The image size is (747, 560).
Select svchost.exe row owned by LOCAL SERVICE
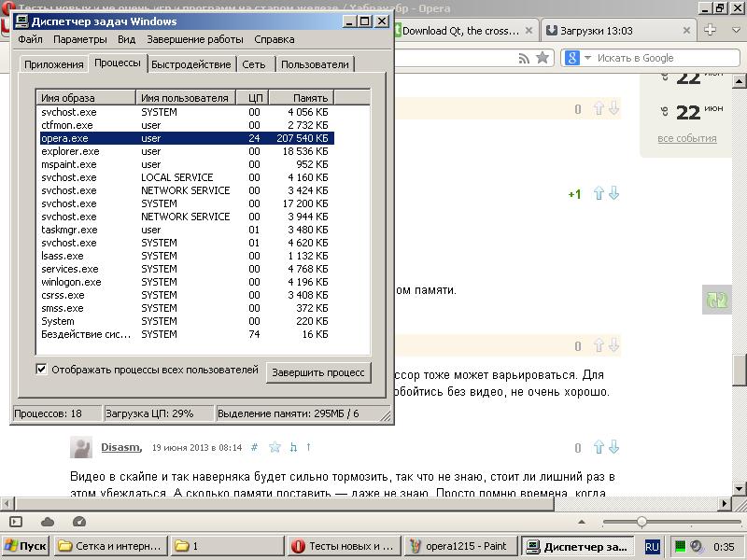click(187, 177)
